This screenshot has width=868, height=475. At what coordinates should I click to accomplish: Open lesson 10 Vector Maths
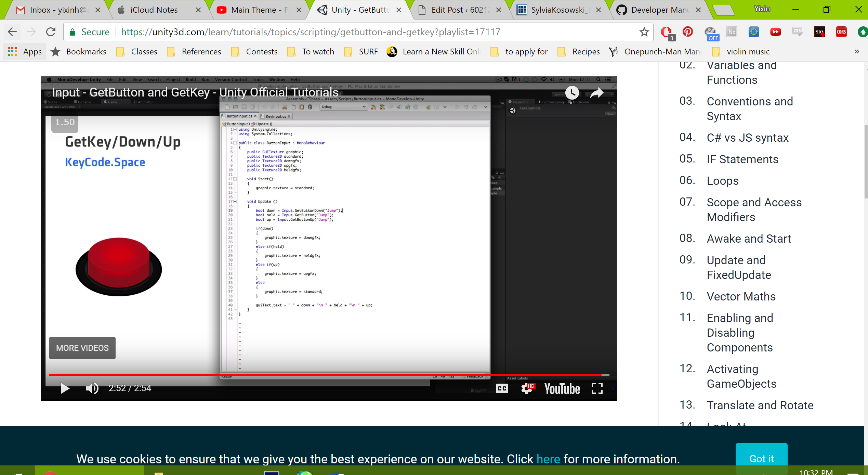[741, 296]
